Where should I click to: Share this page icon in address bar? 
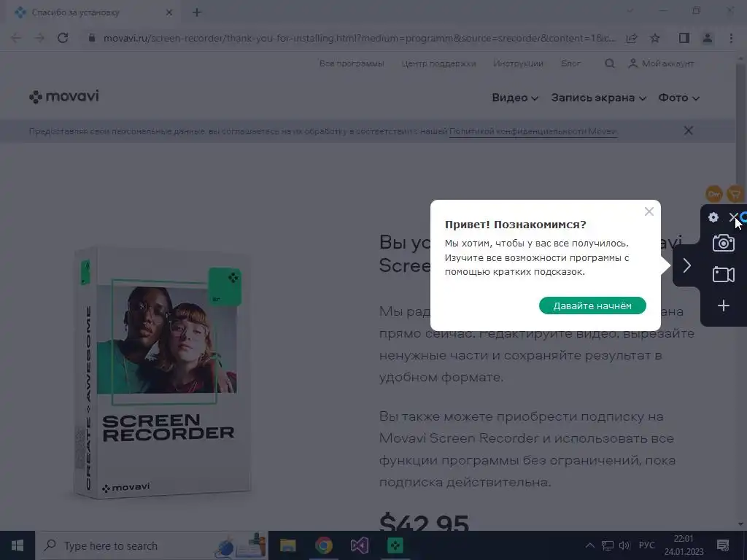pyautogui.click(x=632, y=38)
